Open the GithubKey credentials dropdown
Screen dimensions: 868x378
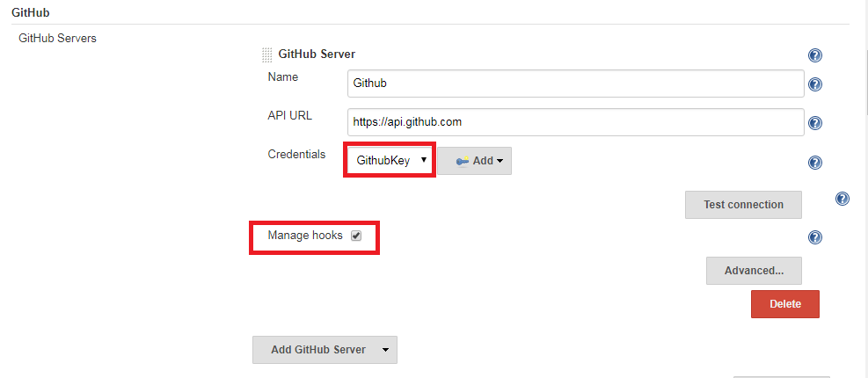(x=390, y=161)
